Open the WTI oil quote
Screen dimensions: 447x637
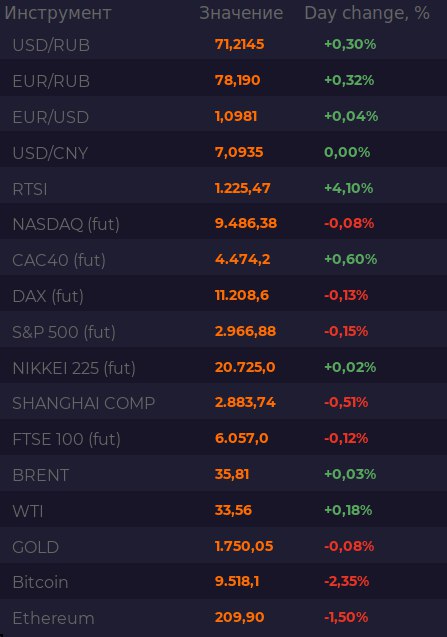tap(224, 511)
